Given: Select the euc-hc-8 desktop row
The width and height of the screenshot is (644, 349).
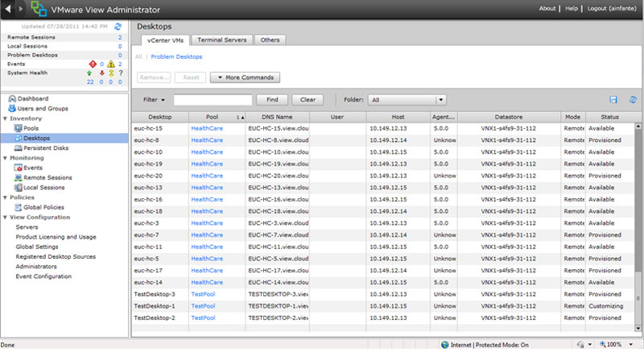Looking at the screenshot, I should [383, 140].
